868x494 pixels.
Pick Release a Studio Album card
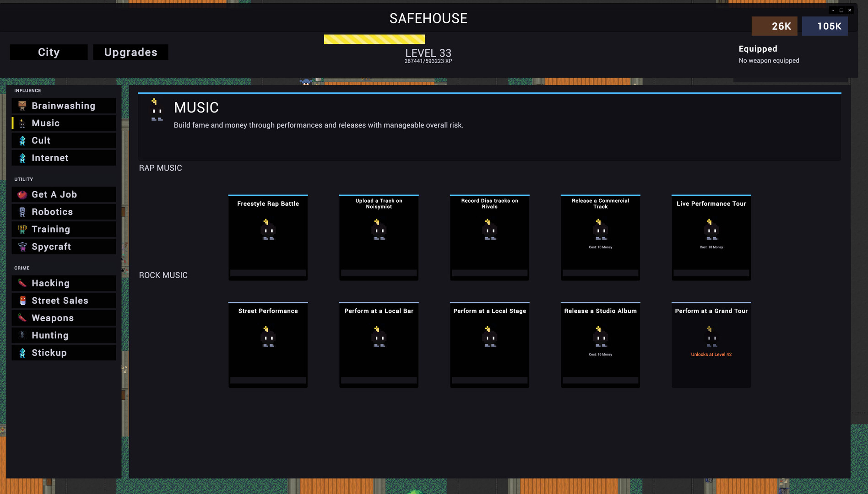600,344
